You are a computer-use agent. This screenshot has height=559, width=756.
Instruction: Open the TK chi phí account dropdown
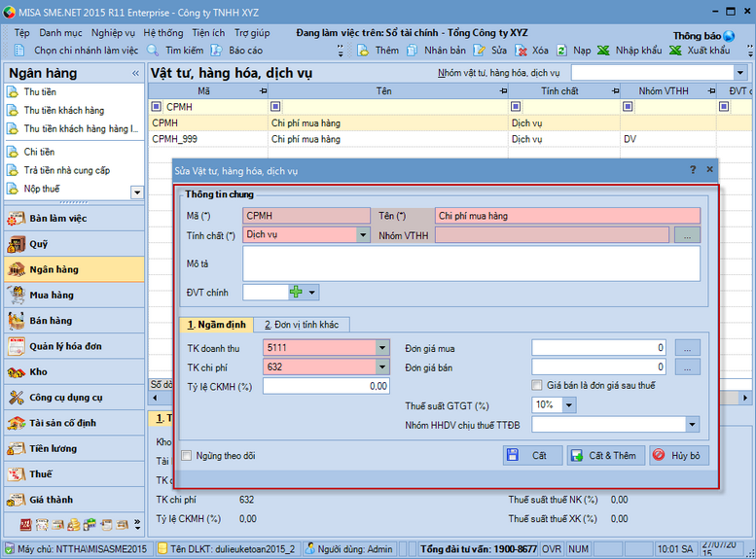382,367
